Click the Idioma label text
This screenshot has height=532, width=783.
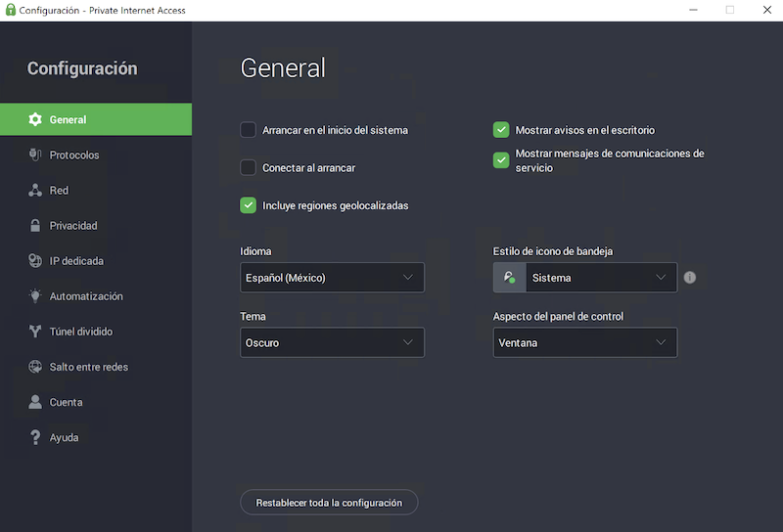coord(255,251)
